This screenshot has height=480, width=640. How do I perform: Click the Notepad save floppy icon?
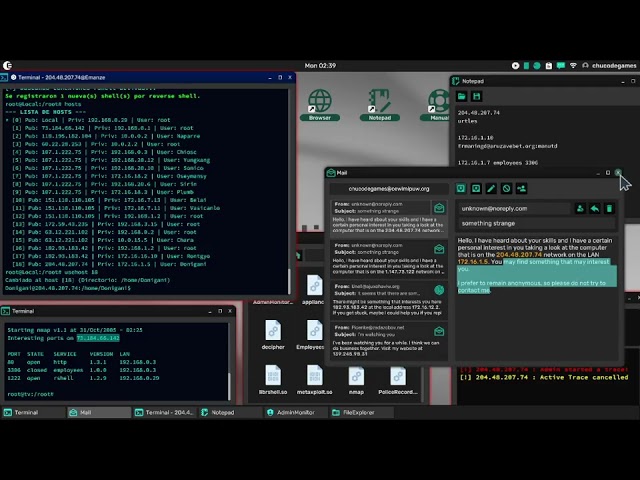(476, 96)
